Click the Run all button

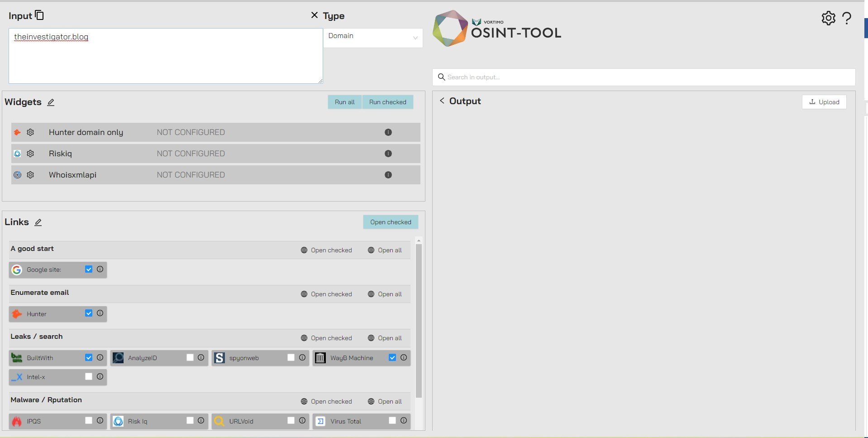coord(344,102)
